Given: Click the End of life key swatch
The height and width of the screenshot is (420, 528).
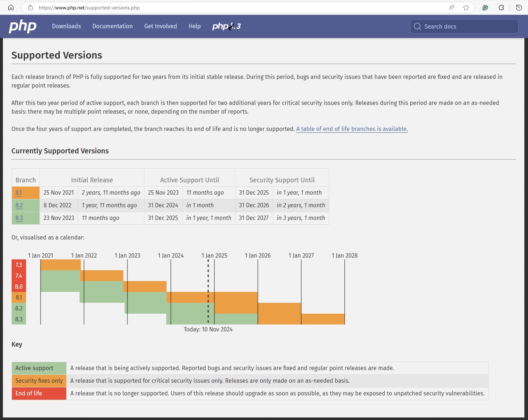Looking at the screenshot, I should [39, 393].
